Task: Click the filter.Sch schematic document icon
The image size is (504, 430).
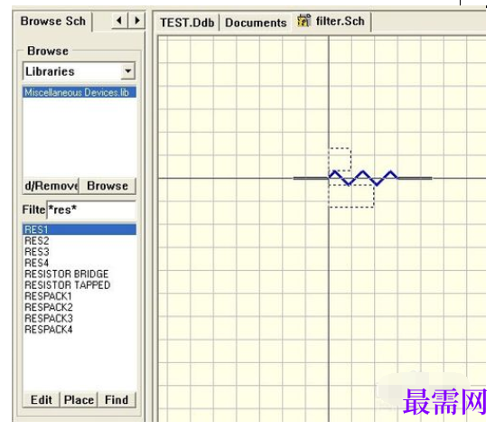Action: click(303, 21)
